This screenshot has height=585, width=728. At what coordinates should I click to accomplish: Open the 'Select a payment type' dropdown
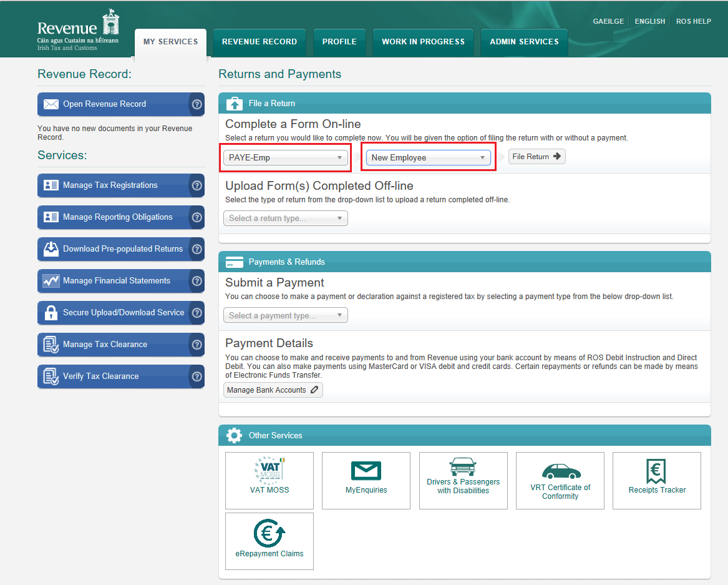286,316
